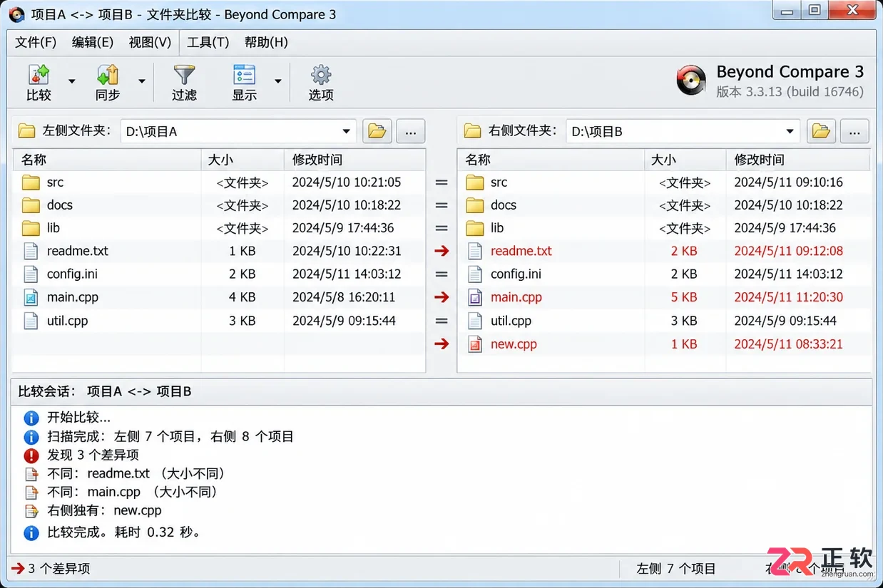Click the 显示 display toolbar icon
The width and height of the screenshot is (883, 588).
tap(244, 75)
